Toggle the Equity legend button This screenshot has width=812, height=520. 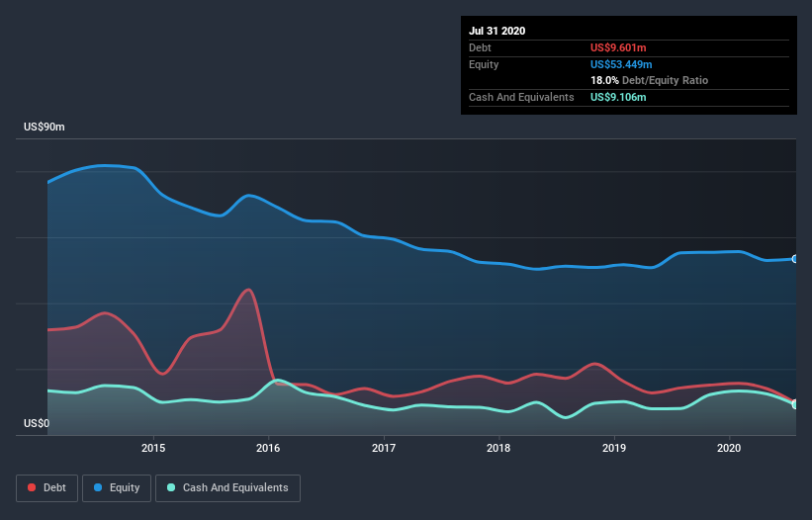(x=117, y=488)
